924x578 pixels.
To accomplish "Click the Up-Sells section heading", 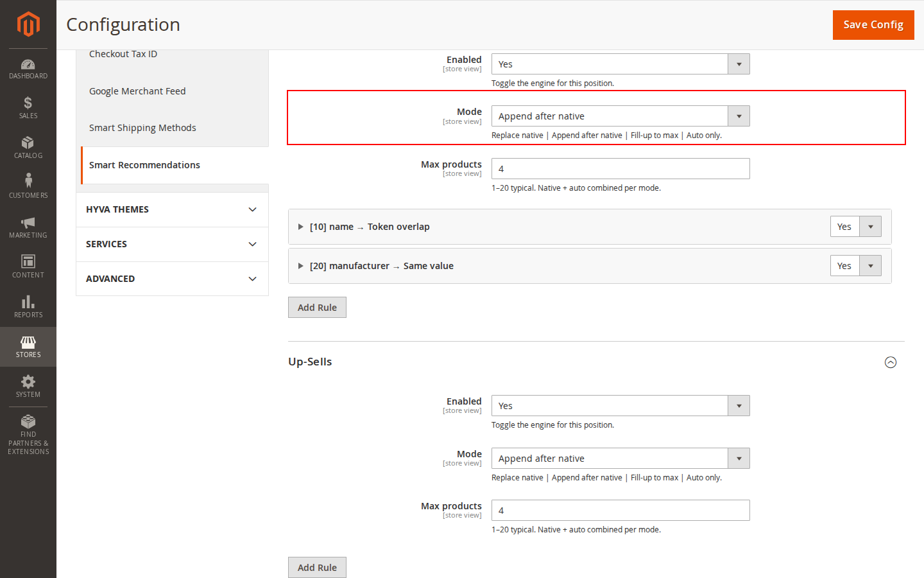I will (310, 362).
